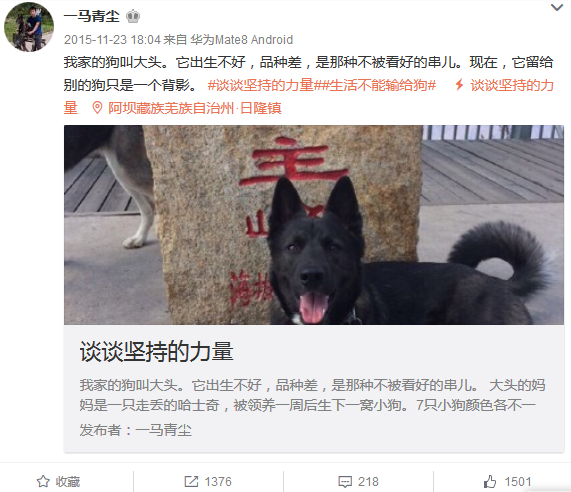Click the crown membership badge icon
The width and height of the screenshot is (571, 492).
click(x=133, y=16)
